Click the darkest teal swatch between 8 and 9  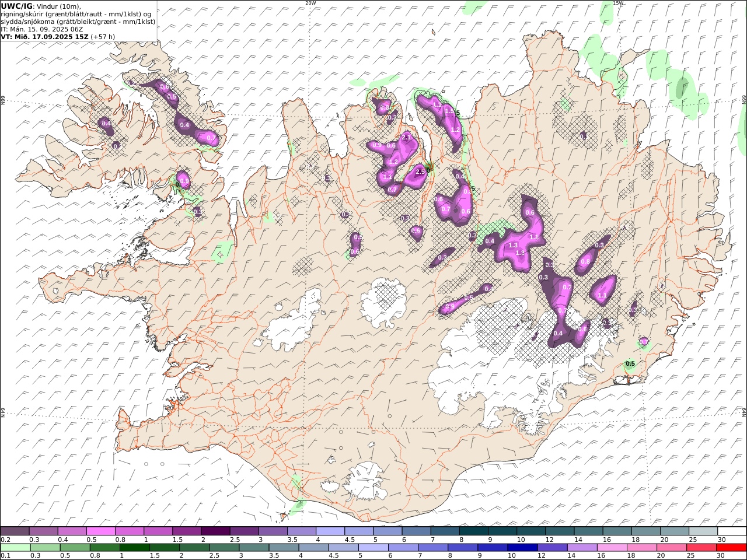473,531
